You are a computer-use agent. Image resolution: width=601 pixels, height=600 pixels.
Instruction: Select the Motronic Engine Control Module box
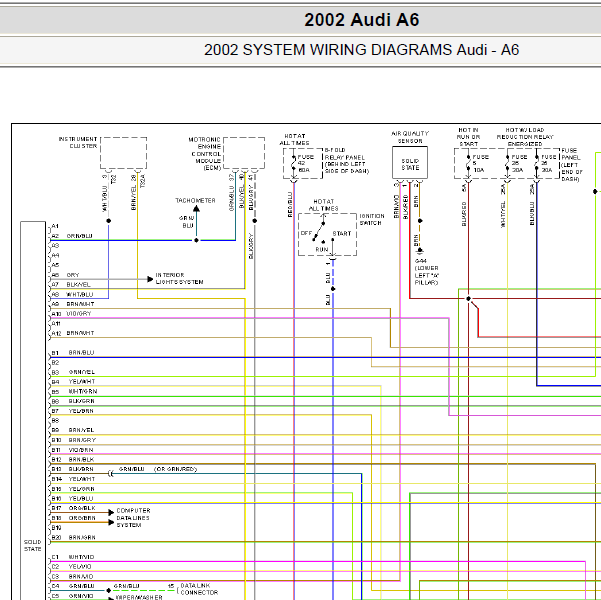[244, 153]
